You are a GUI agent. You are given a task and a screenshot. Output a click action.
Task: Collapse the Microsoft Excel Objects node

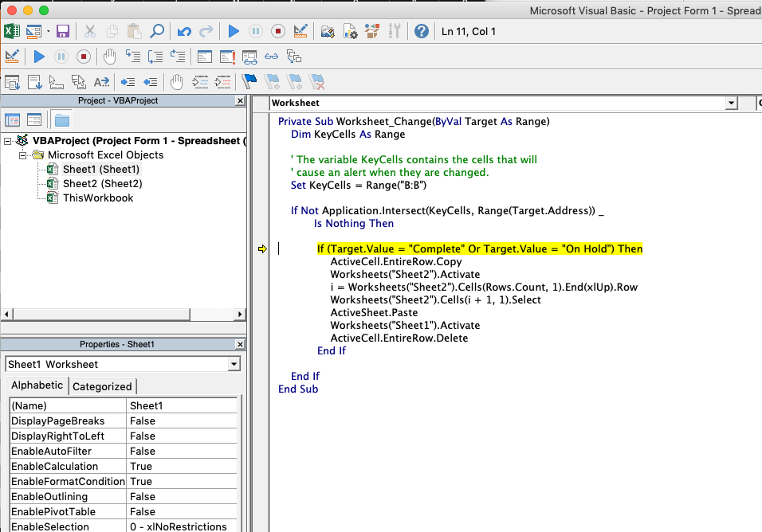pos(22,156)
